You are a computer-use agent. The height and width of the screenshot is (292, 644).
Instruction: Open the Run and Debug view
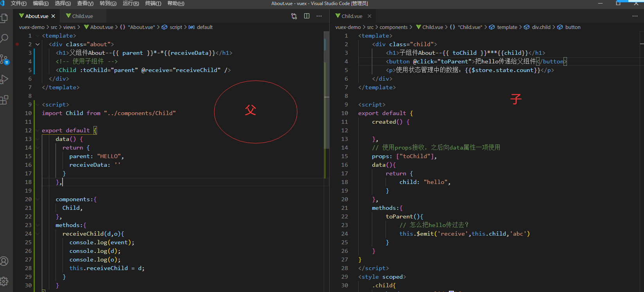click(x=4, y=79)
